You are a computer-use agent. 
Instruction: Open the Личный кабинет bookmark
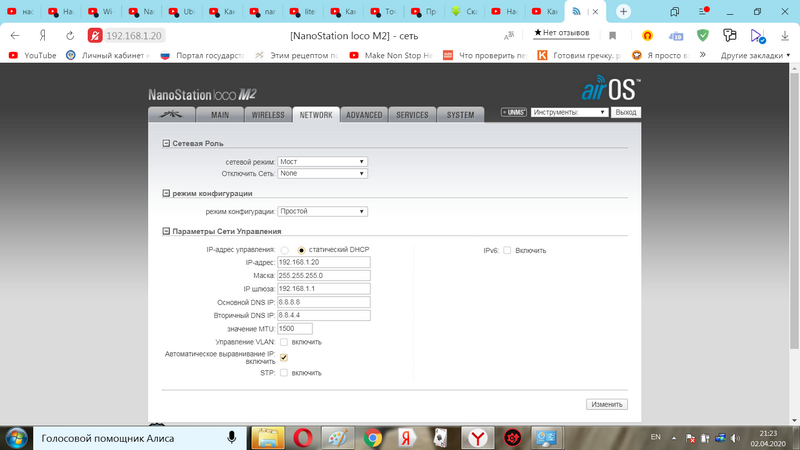coord(108,55)
